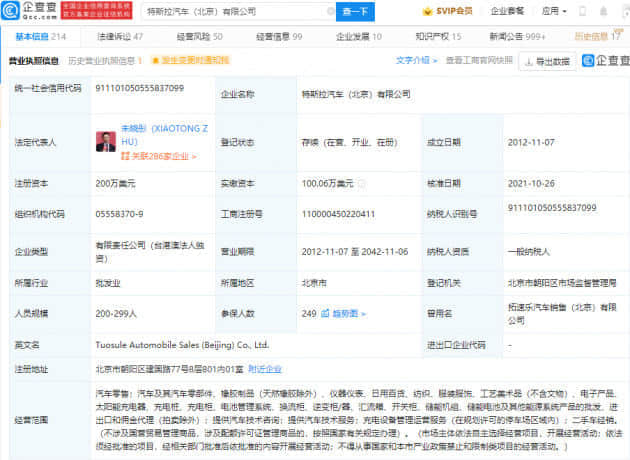Switch to the 法律诉讼 47 tab

(x=120, y=37)
